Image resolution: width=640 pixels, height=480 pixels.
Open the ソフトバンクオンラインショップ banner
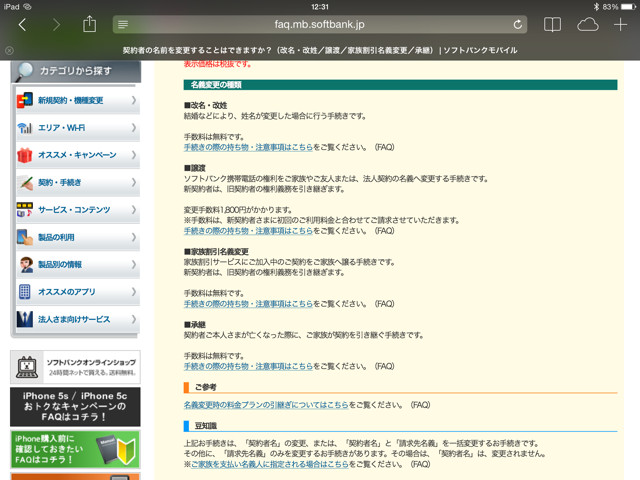coord(75,367)
